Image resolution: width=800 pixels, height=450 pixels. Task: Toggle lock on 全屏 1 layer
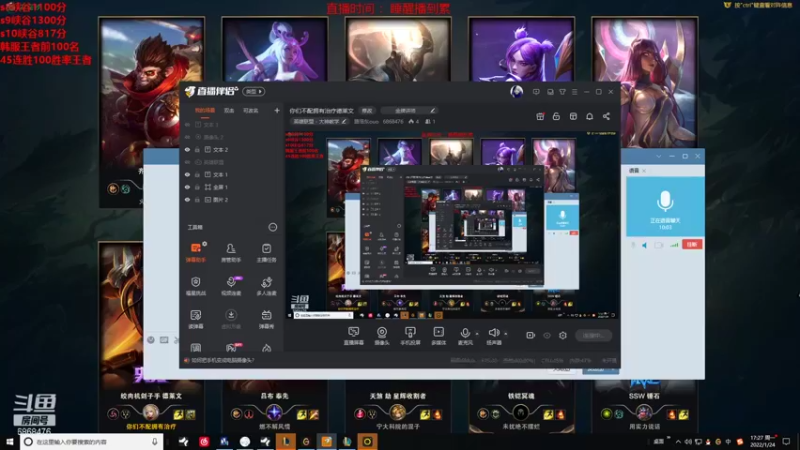click(197, 187)
